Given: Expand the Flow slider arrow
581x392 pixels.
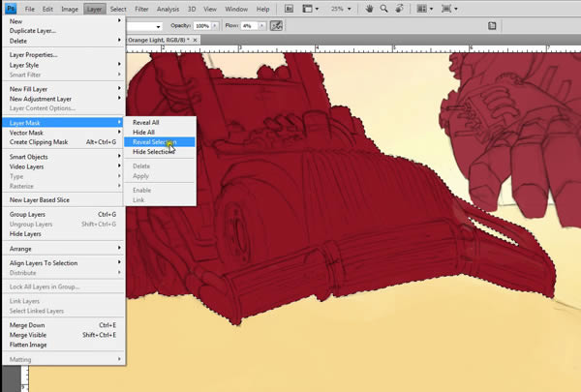Looking at the screenshot, I should pos(261,26).
